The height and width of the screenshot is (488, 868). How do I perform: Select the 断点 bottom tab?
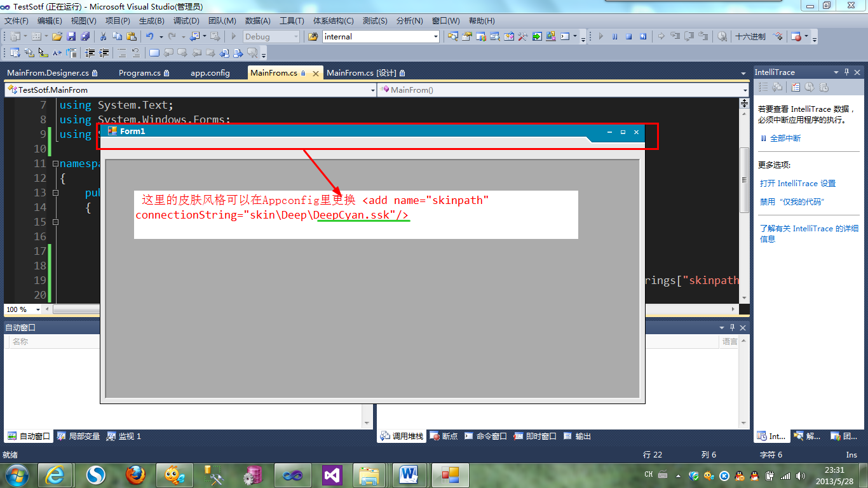tap(444, 437)
